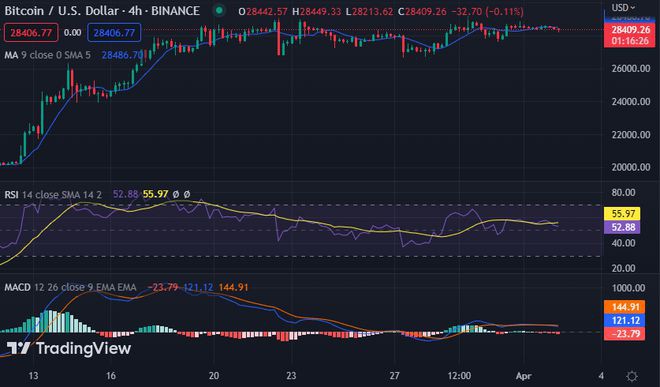Click the orange MACD signal label 144.91

pyautogui.click(x=625, y=307)
